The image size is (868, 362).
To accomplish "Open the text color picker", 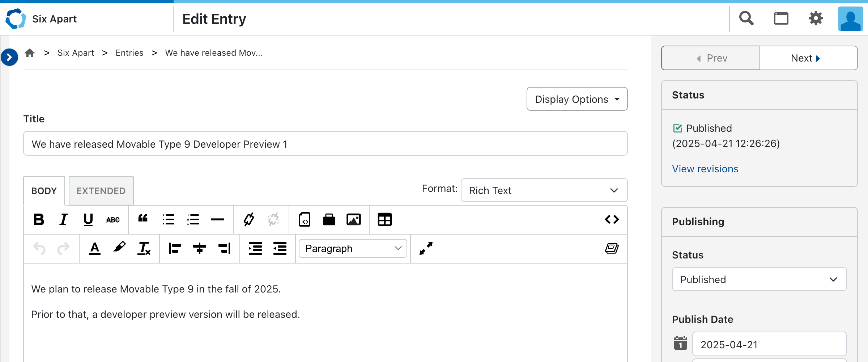I will 95,248.
